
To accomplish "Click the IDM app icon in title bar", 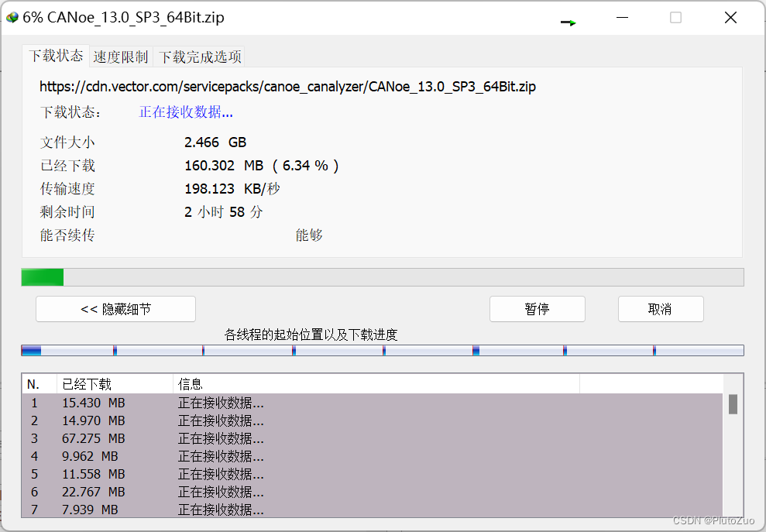I will [12, 18].
